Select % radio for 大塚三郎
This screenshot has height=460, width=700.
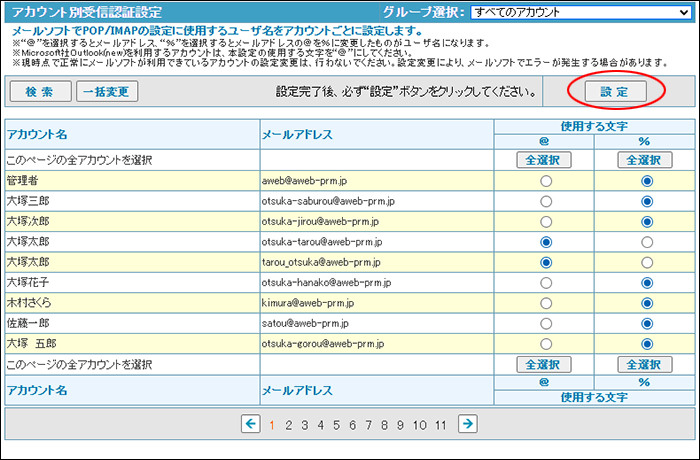tap(646, 201)
